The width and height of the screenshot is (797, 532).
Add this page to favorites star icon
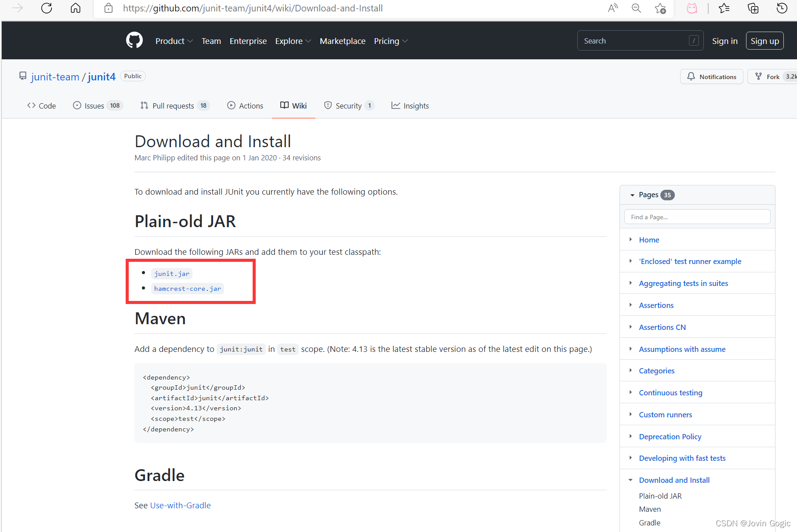[x=660, y=8]
